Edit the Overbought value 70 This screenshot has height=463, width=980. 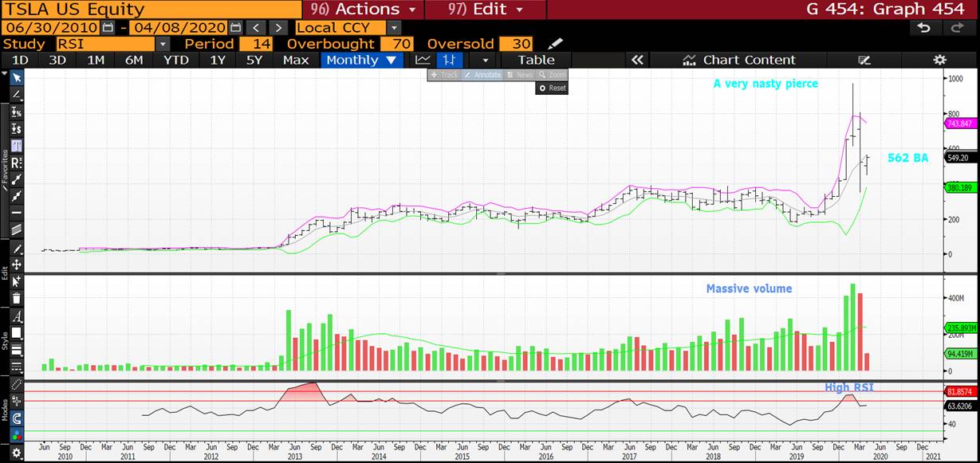[x=396, y=44]
